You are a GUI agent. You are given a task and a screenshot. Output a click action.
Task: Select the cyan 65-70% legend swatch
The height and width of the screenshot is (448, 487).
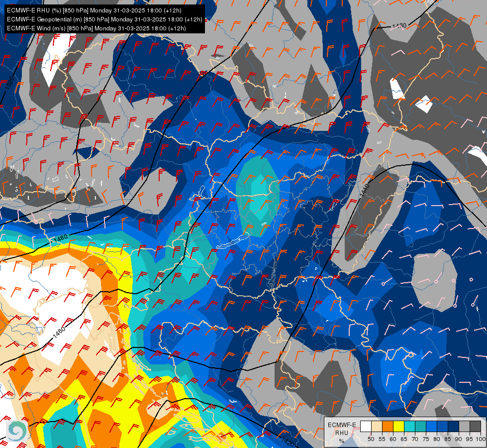[410, 426]
